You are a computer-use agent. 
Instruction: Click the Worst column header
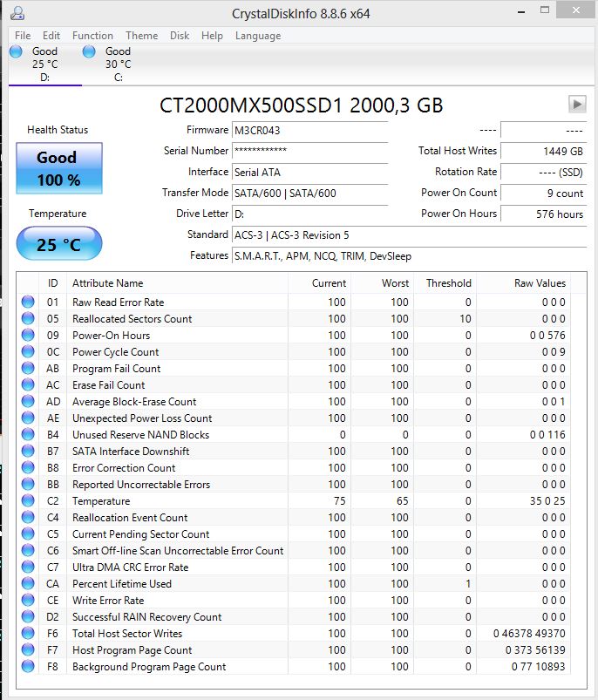point(383,283)
